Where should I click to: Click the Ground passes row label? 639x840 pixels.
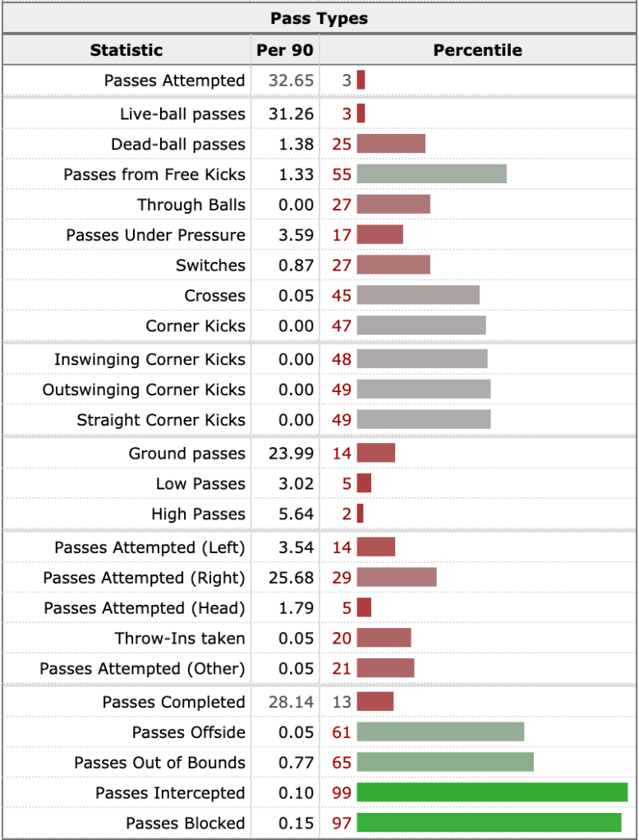186,454
